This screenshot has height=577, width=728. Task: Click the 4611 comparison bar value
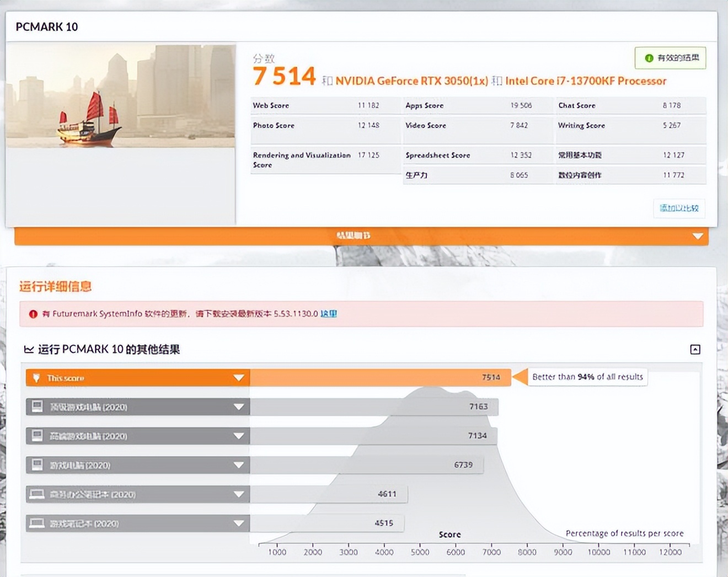click(387, 494)
